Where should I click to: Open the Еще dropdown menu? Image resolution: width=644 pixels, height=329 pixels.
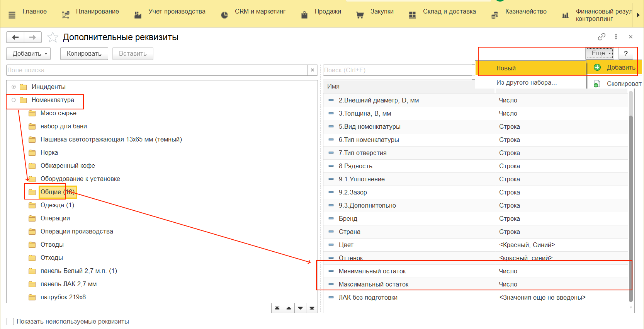(x=600, y=53)
